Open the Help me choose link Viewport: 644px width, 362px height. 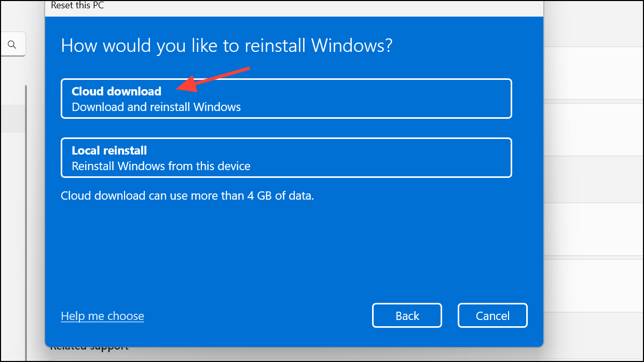[x=102, y=316]
